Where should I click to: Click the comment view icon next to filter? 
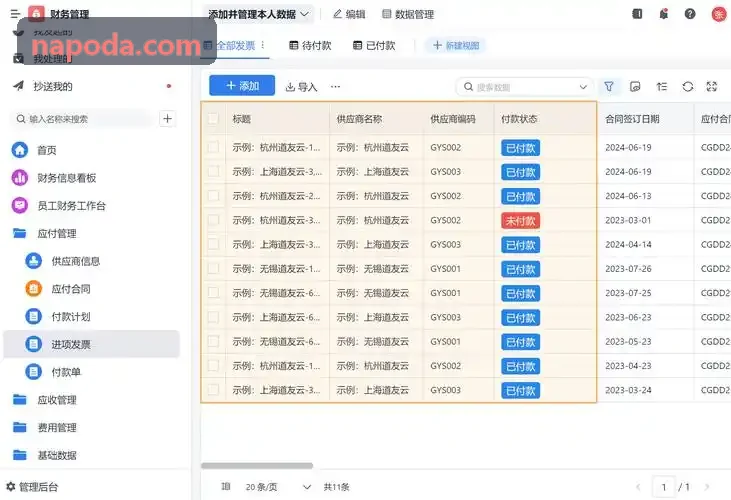click(x=635, y=87)
